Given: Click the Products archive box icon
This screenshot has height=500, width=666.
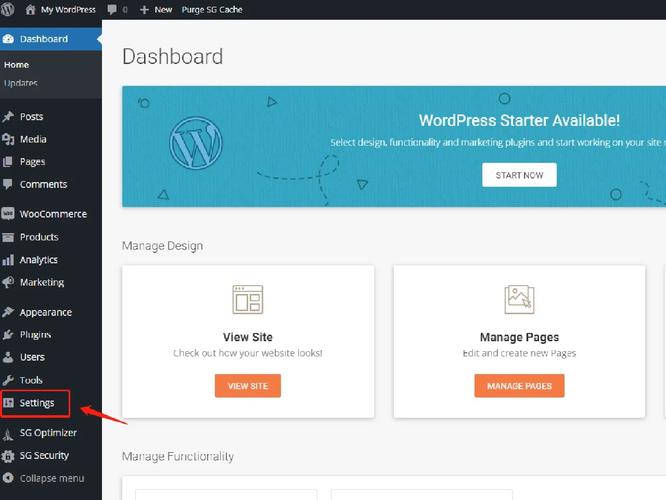Looking at the screenshot, I should 8,237.
